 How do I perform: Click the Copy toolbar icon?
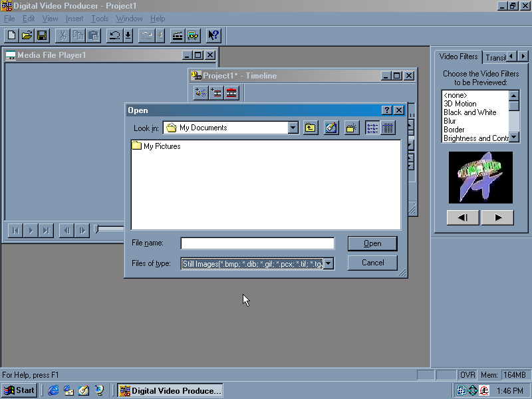(78, 35)
